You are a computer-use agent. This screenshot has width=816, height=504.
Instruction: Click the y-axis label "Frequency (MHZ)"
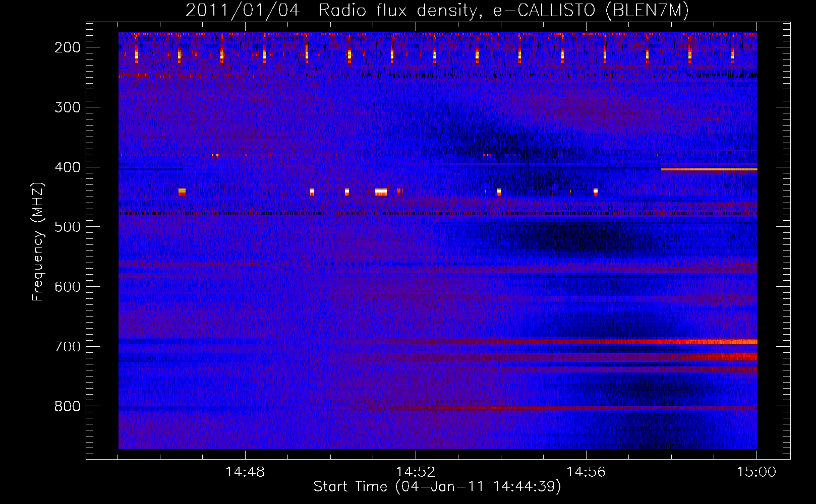38,242
